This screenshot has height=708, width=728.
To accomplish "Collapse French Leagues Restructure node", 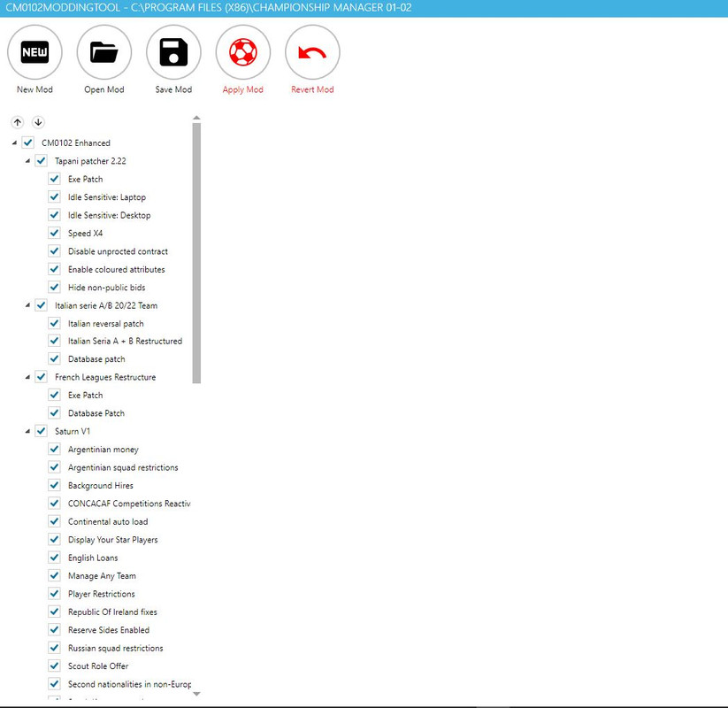I will (x=27, y=377).
